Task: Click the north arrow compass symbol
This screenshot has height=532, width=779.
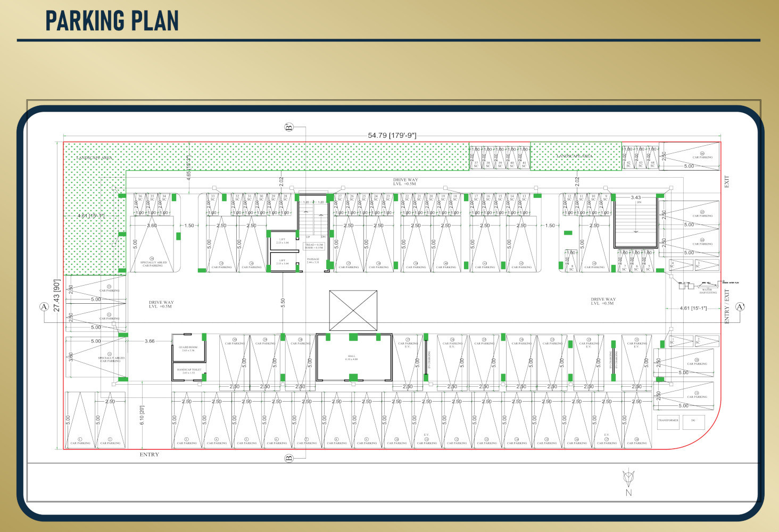Action: pyautogui.click(x=628, y=479)
